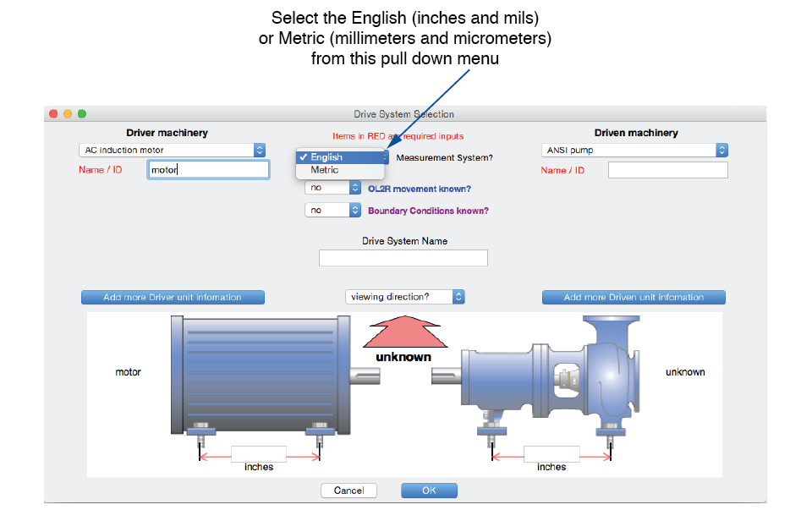Click Add more Driver unit information button
This screenshot has height=521, width=812.
click(x=173, y=297)
